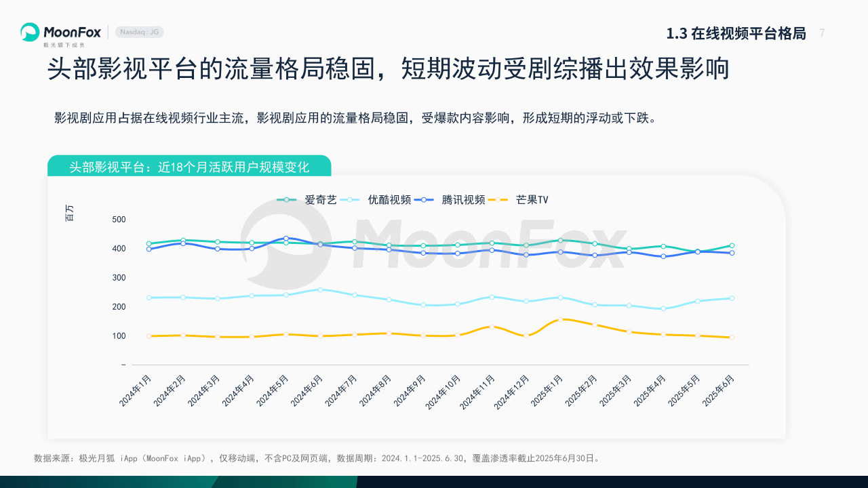The width and height of the screenshot is (868, 488).
Task: Click the 数据来源 footnote text
Action: [x=317, y=458]
